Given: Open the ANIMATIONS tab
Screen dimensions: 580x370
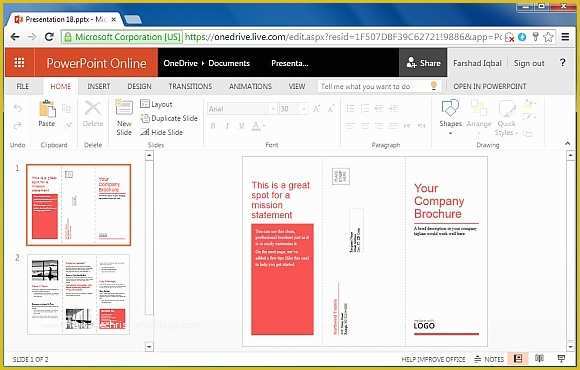Looking at the screenshot, I should pyautogui.click(x=250, y=86).
